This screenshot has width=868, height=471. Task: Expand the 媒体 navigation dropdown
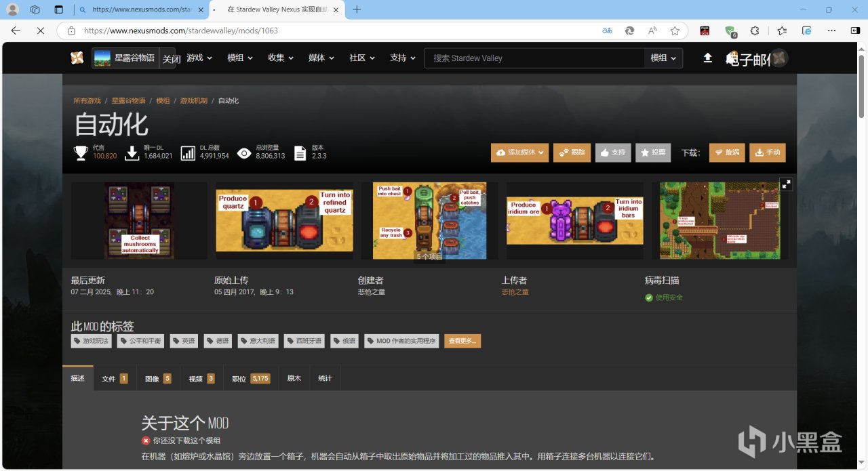click(x=321, y=58)
